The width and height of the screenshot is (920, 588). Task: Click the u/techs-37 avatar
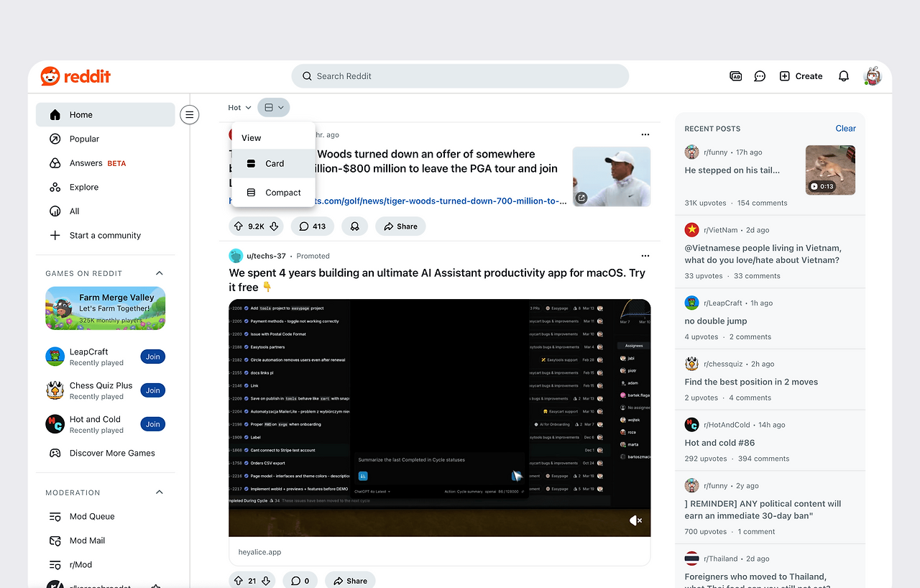236,256
